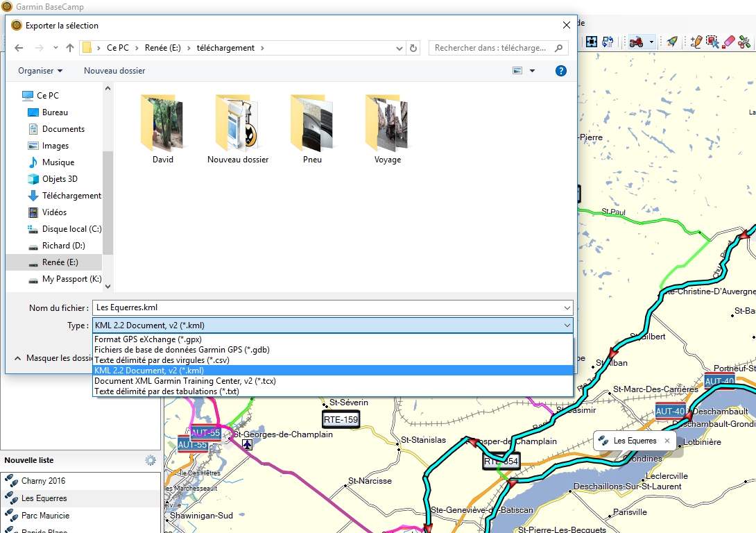Click the rotate/sync view icon in toolbar
This screenshot has width=756, height=533.
point(608,42)
